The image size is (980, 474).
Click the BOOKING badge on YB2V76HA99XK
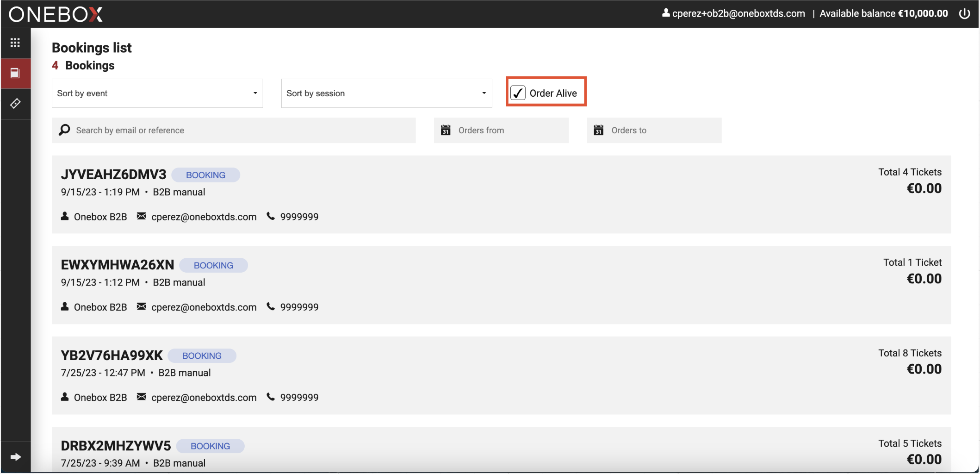202,355
